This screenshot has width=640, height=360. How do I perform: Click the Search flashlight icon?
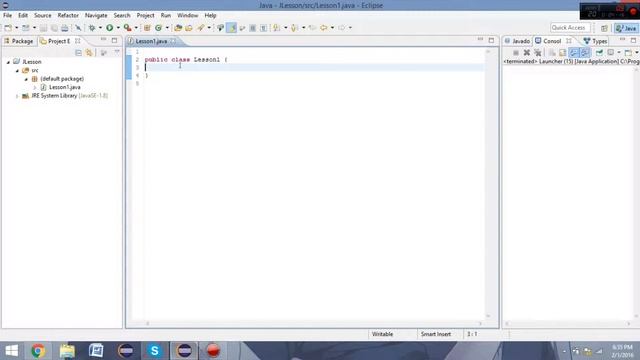click(x=200, y=28)
